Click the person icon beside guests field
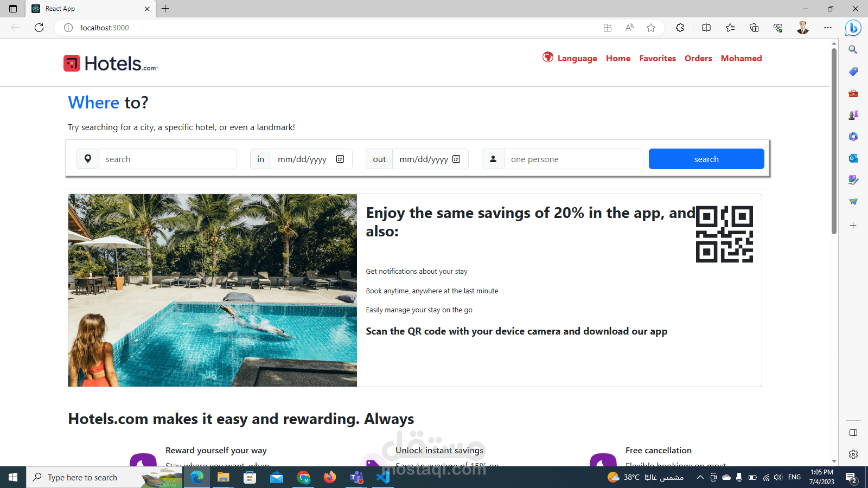 pos(493,159)
